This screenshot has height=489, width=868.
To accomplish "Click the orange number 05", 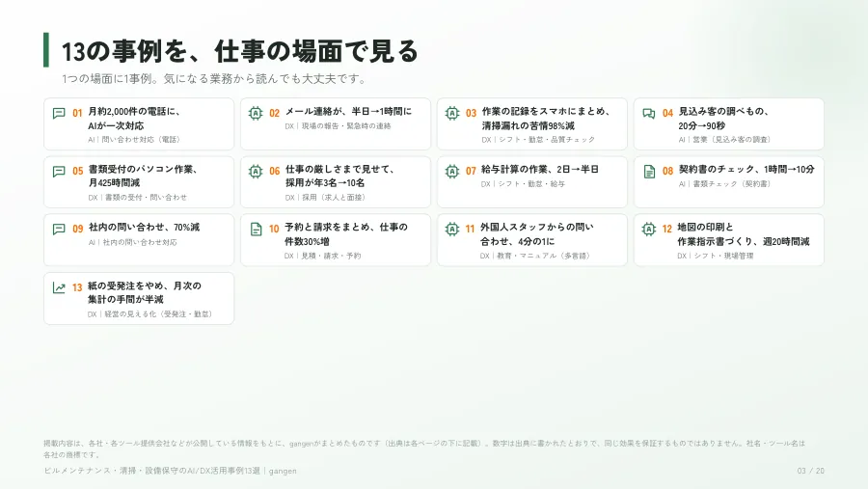I will coord(77,172).
